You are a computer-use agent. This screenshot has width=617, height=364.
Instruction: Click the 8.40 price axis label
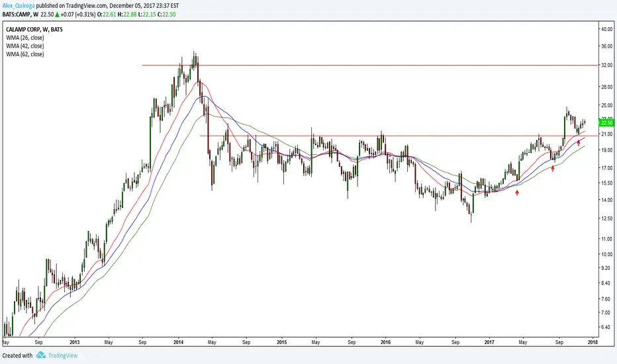pyautogui.click(x=606, y=283)
